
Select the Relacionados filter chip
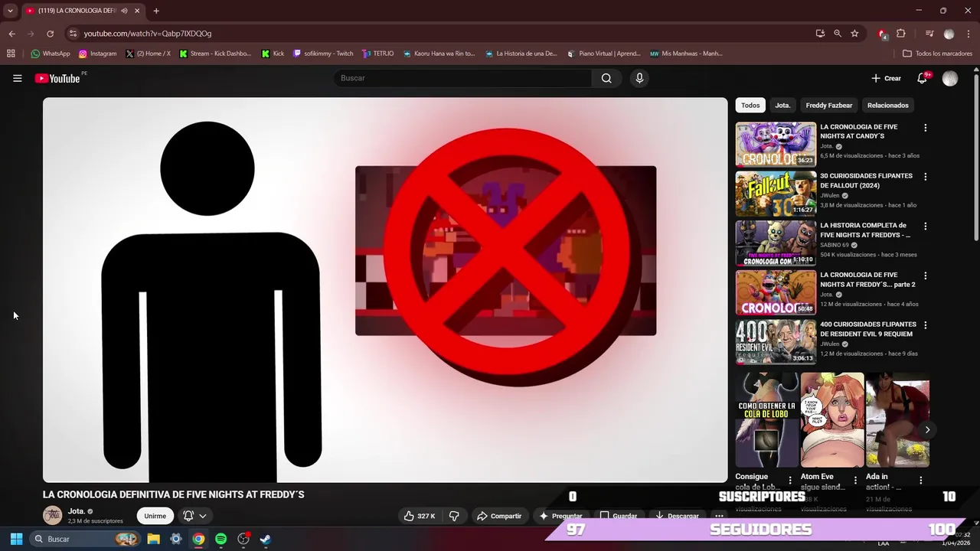(x=888, y=105)
